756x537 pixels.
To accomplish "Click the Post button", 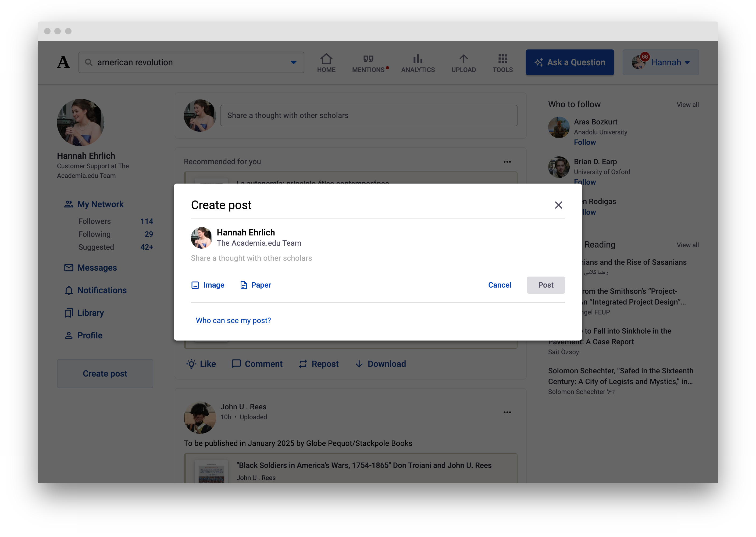I will [x=545, y=285].
